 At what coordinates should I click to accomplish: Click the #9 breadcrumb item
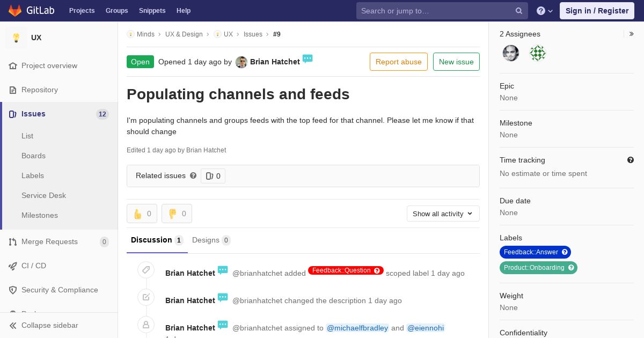click(277, 34)
